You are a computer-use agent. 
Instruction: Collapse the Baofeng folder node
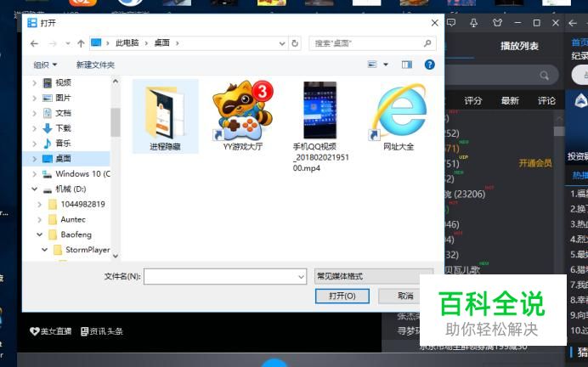[39, 234]
